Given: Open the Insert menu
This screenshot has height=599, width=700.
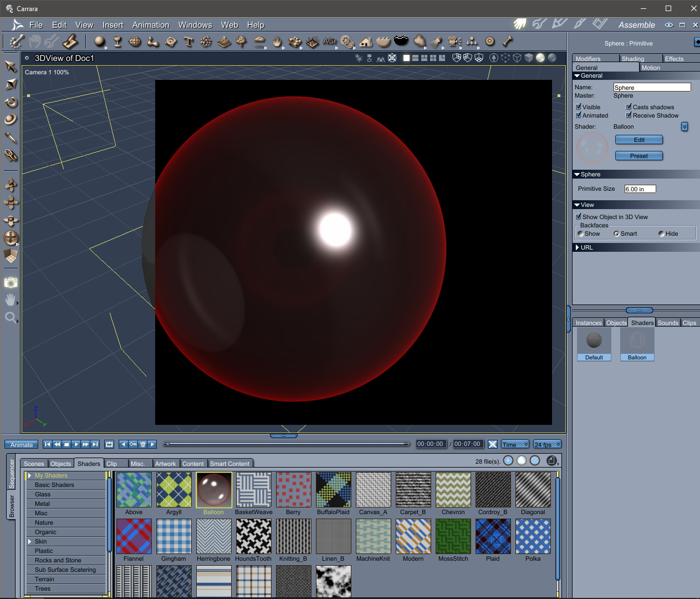Looking at the screenshot, I should (x=113, y=25).
